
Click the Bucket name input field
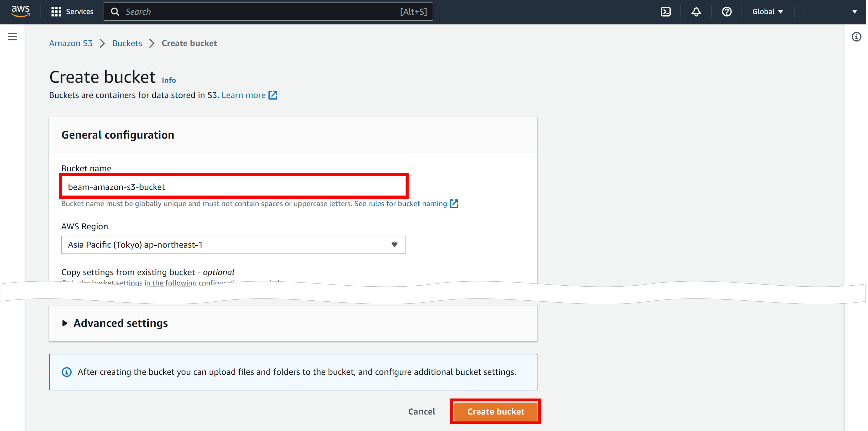pyautogui.click(x=233, y=187)
